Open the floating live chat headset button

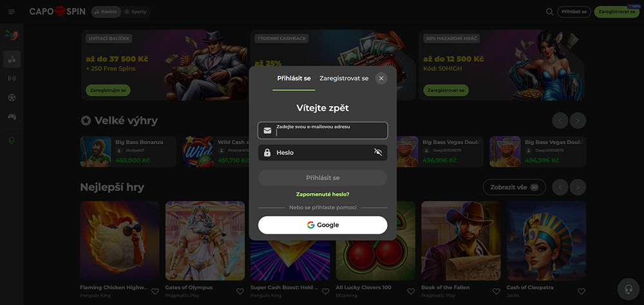(629, 290)
